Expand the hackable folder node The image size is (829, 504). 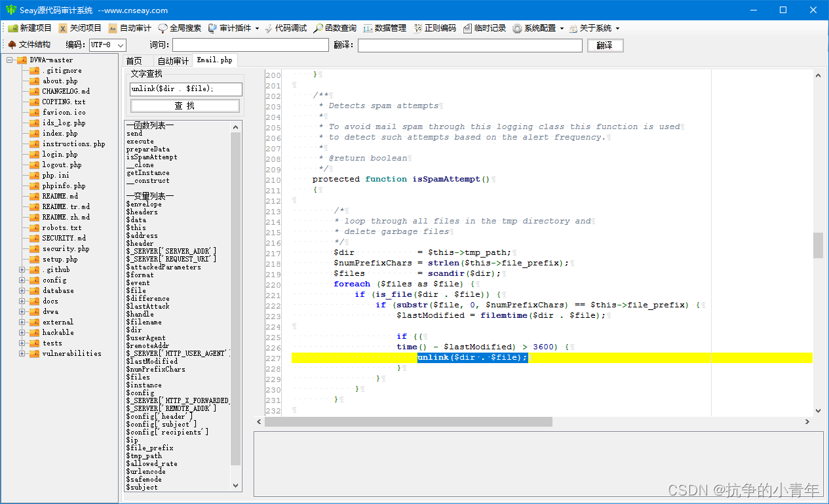coord(22,333)
